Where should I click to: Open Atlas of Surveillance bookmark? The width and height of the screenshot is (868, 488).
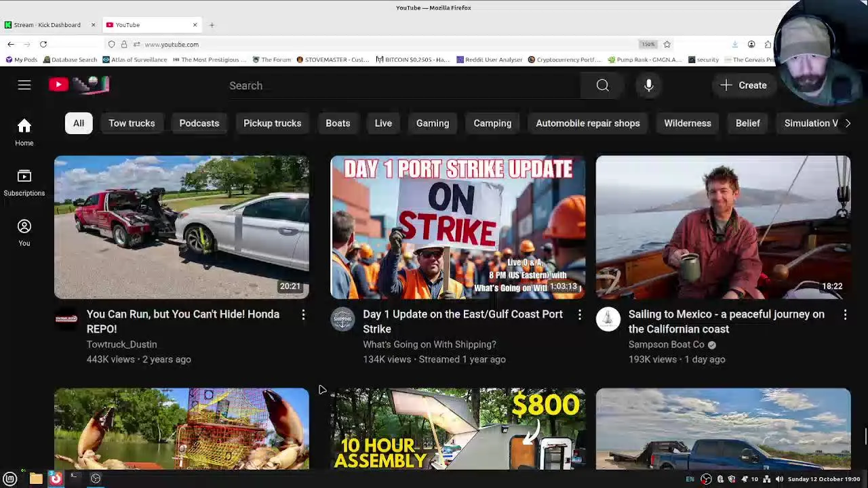(x=134, y=60)
